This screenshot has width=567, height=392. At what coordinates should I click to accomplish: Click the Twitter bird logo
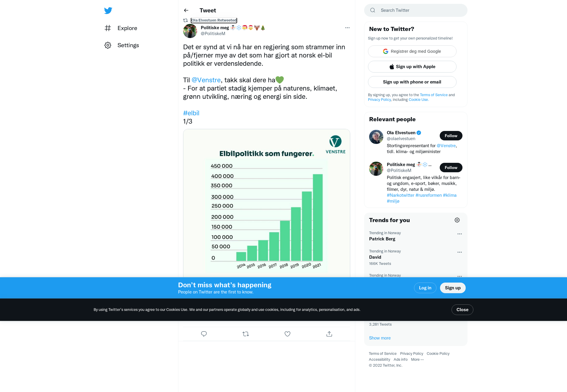(108, 11)
